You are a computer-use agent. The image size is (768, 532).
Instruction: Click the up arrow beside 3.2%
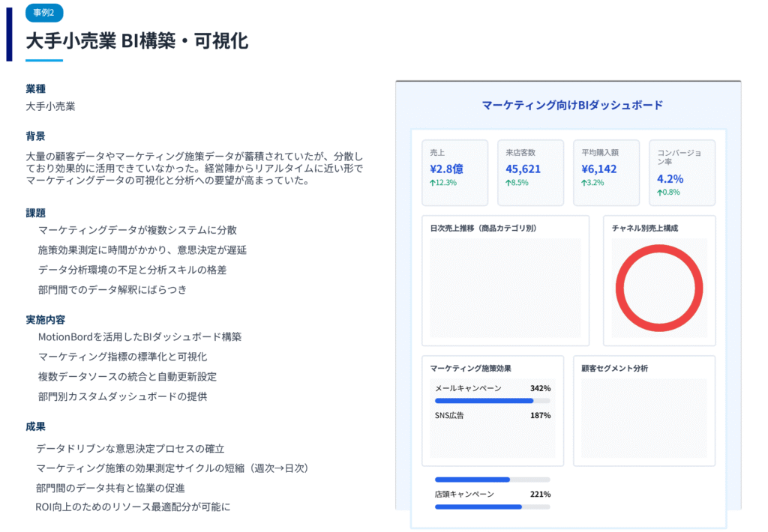584,183
